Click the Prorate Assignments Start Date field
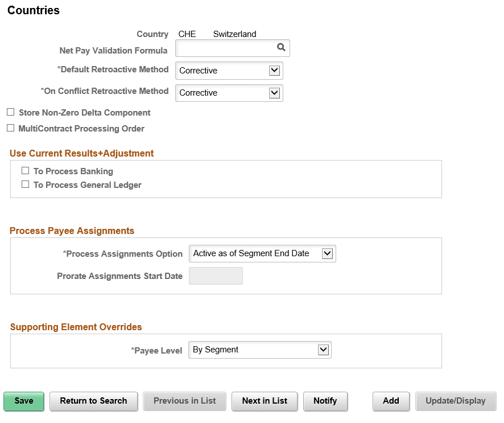Image resolution: width=504 pixels, height=423 pixels. [x=216, y=276]
